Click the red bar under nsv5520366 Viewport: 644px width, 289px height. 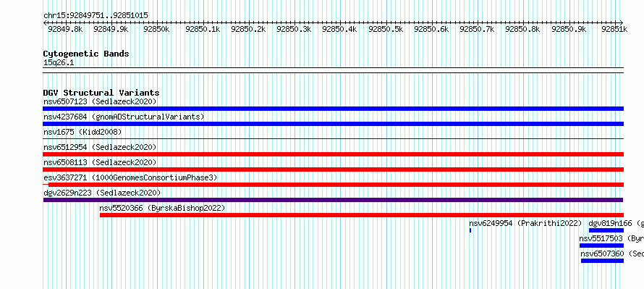coord(362,215)
